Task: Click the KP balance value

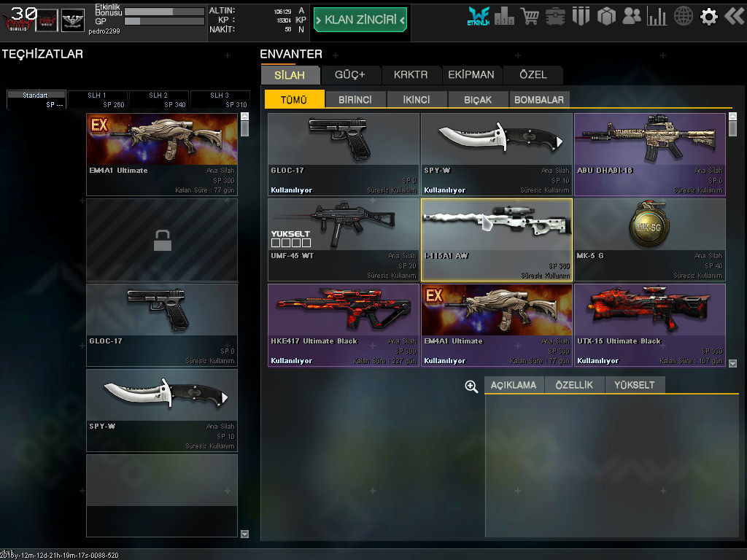Action: point(284,20)
